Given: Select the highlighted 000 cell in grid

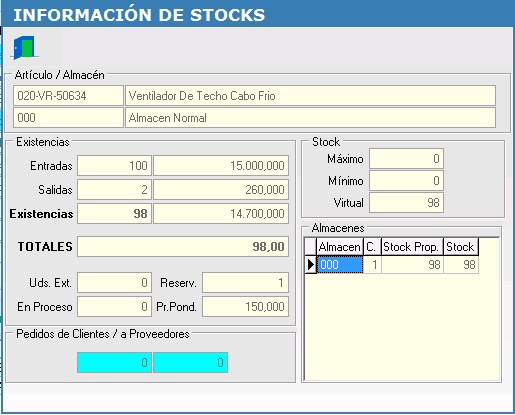Looking at the screenshot, I should 340,265.
